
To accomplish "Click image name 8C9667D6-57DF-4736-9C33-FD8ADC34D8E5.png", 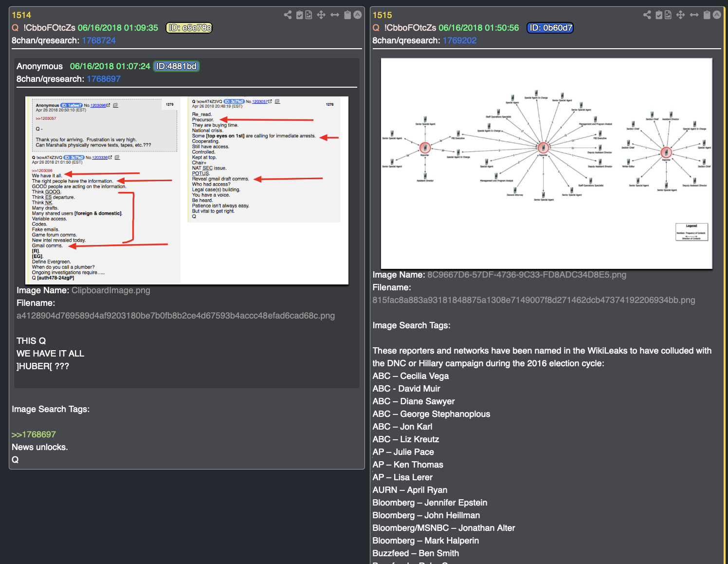I will point(527,275).
